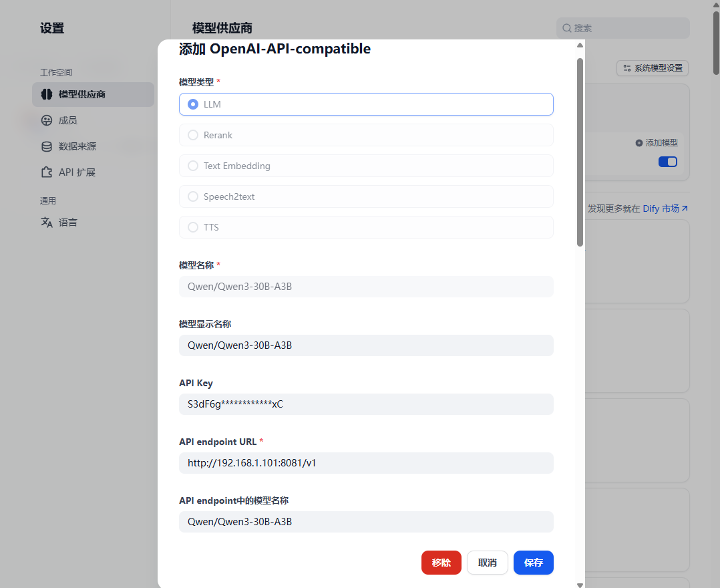This screenshot has height=588, width=720.
Task: Save the model with 保存
Action: tap(533, 563)
